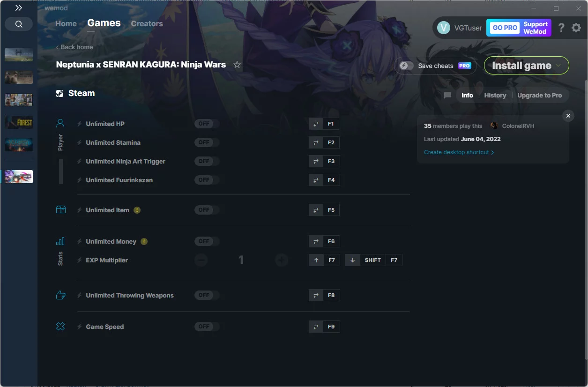Viewport: 588px width, 387px height.
Task: Click the F4 hotkey swap icon
Action: pos(316,180)
